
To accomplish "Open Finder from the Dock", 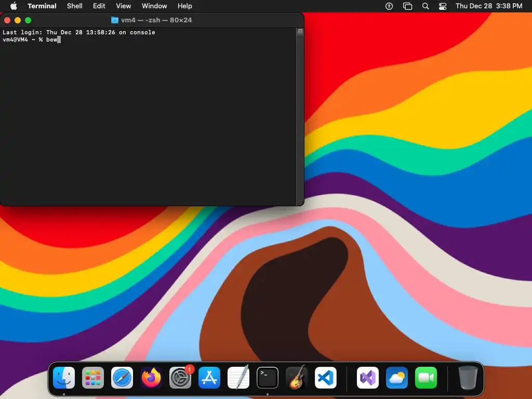I will 64,378.
